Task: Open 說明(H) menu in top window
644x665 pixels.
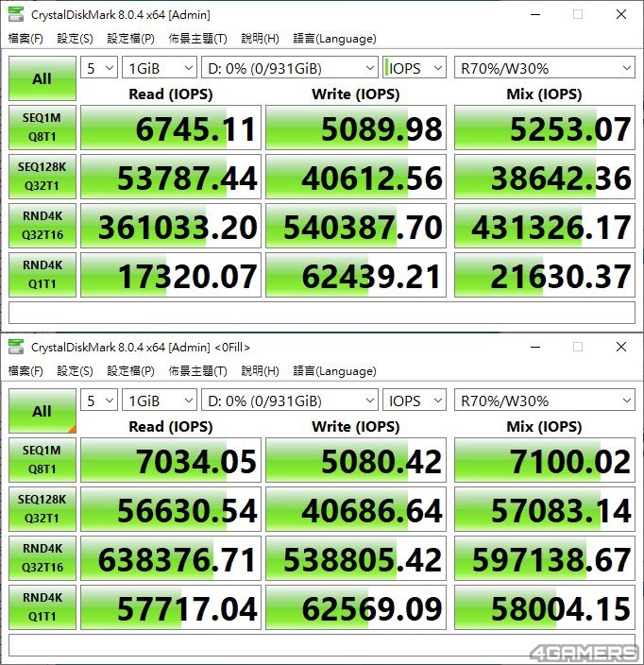Action: coord(260,39)
